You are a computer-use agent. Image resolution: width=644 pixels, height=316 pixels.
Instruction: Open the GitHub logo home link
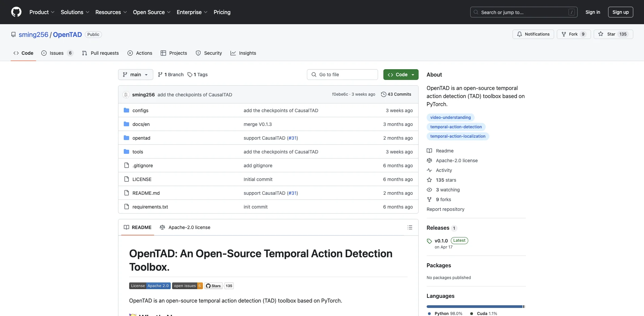[x=16, y=12]
